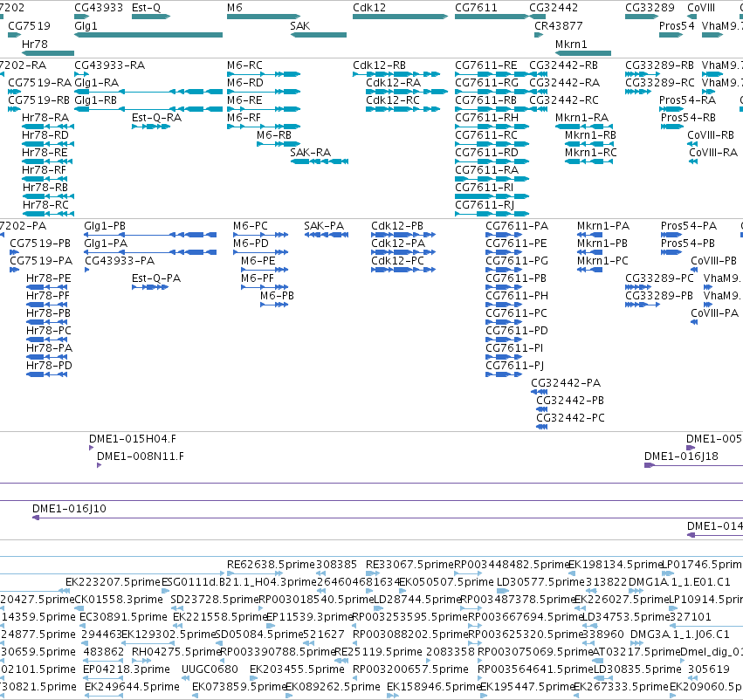Select the Hr78-RD transcript label
Image resolution: width=743 pixels, height=700 pixels.
tap(45, 135)
